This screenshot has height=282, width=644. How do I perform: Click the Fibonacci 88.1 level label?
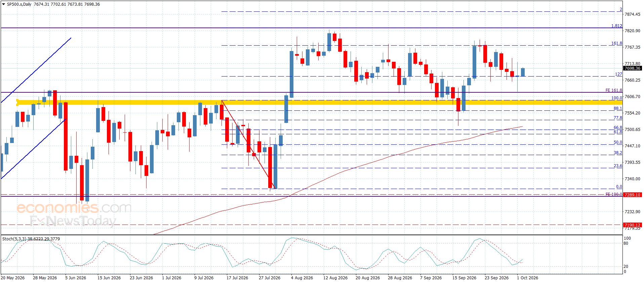pyautogui.click(x=618, y=108)
